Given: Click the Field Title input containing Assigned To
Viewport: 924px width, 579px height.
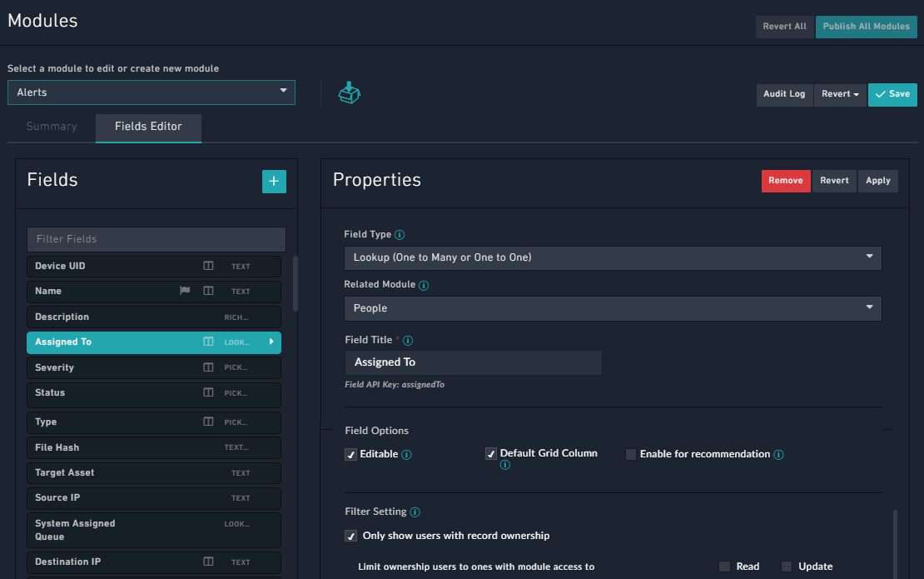Looking at the screenshot, I should (473, 362).
